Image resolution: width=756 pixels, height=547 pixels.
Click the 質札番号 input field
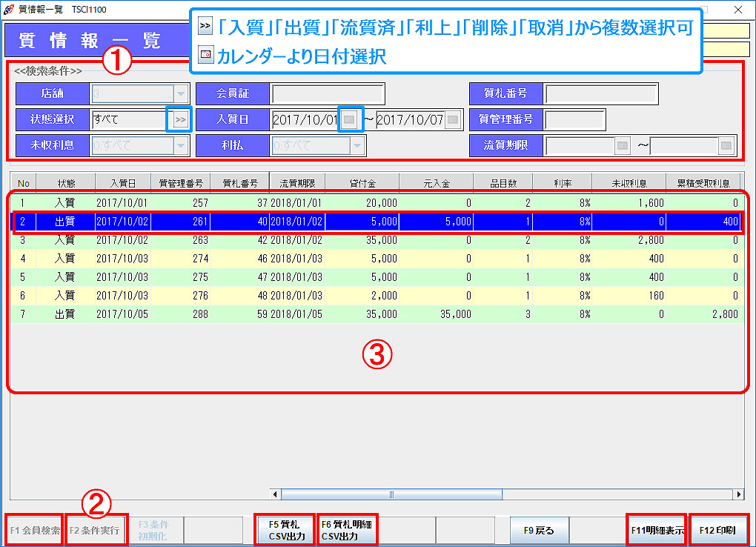[600, 94]
